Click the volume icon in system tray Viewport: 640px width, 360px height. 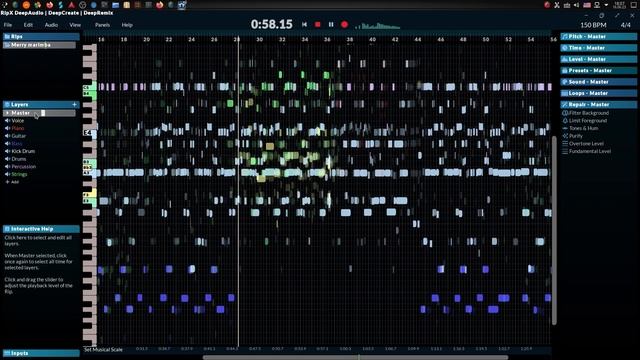tap(576, 5)
